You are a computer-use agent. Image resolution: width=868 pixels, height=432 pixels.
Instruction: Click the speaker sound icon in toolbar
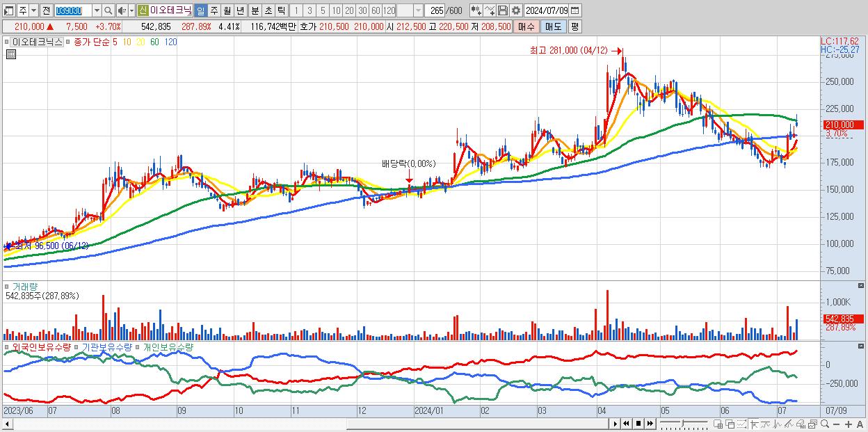point(122,10)
